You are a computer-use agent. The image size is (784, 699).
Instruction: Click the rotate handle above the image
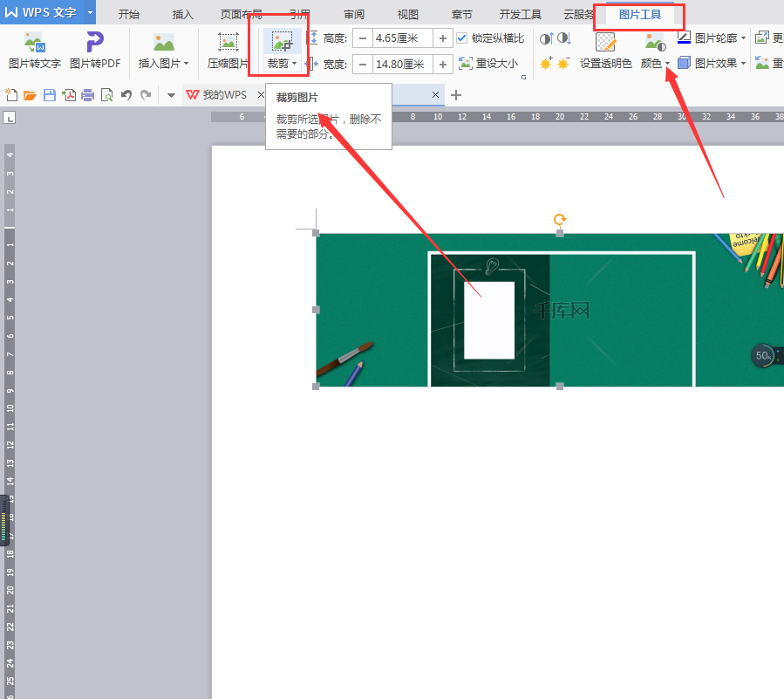[x=560, y=219]
